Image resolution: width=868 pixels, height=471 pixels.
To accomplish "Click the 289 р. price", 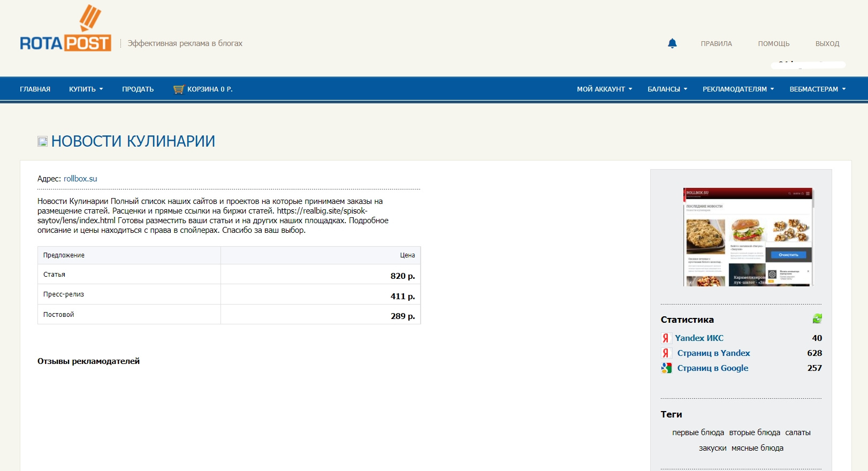I will point(402,316).
